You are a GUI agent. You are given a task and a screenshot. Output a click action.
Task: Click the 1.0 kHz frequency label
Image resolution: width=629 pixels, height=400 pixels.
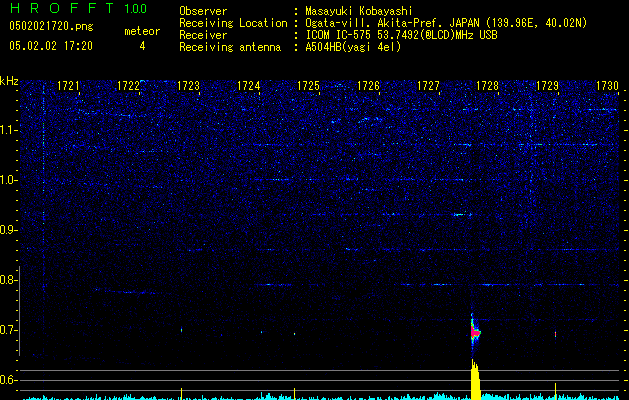click(8, 180)
